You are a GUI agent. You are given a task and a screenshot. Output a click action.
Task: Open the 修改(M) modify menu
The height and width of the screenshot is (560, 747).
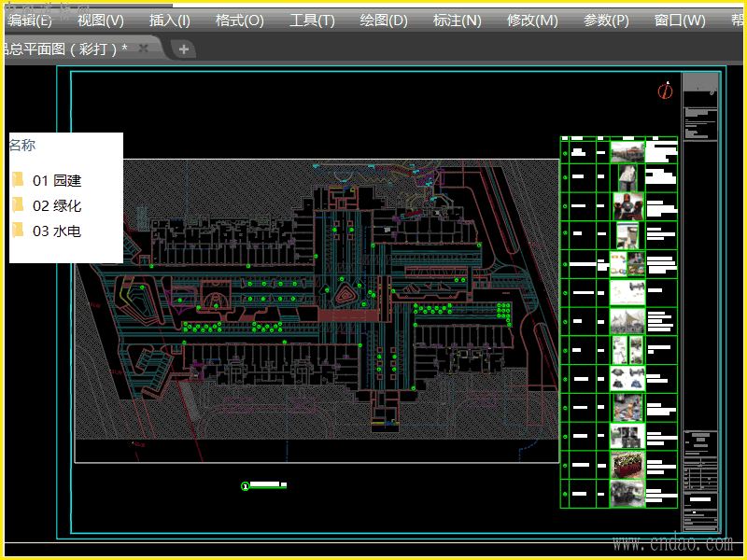click(x=532, y=21)
